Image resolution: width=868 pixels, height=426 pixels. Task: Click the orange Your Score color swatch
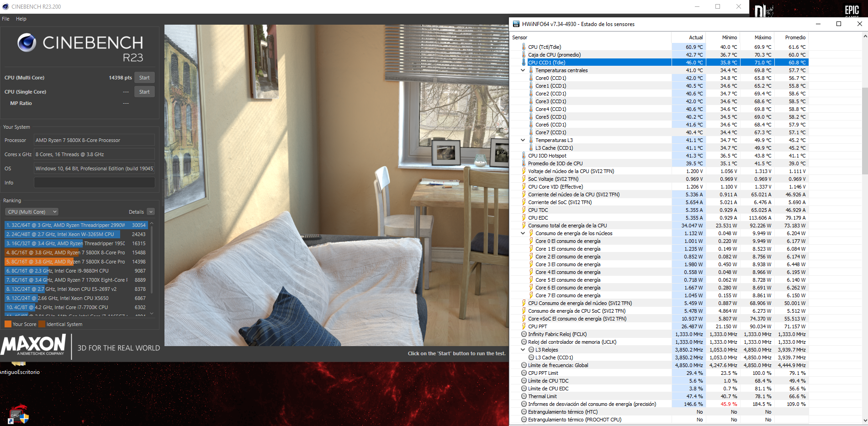[x=8, y=324]
